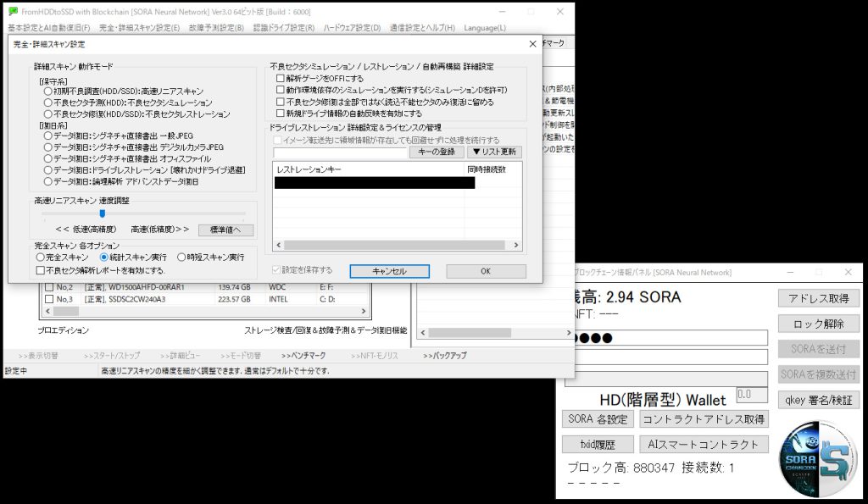Click the SORAを送付 button
The height and width of the screenshot is (504, 868).
click(819, 349)
